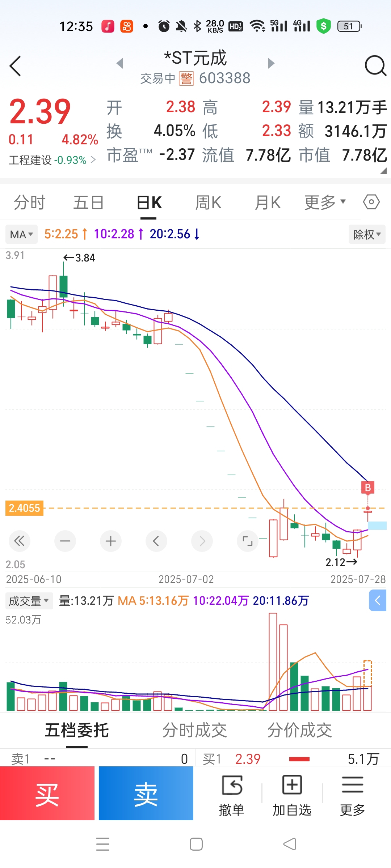Tap 加自选 add to watchlist icon

pyautogui.click(x=292, y=796)
